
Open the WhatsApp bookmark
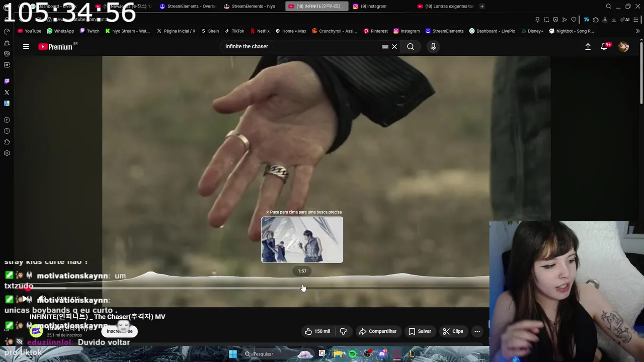pos(60,31)
